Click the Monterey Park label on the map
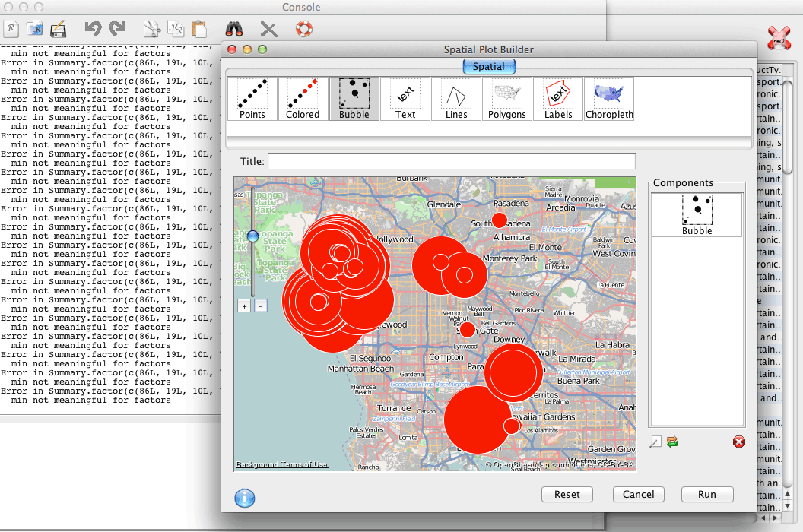 tap(510, 258)
